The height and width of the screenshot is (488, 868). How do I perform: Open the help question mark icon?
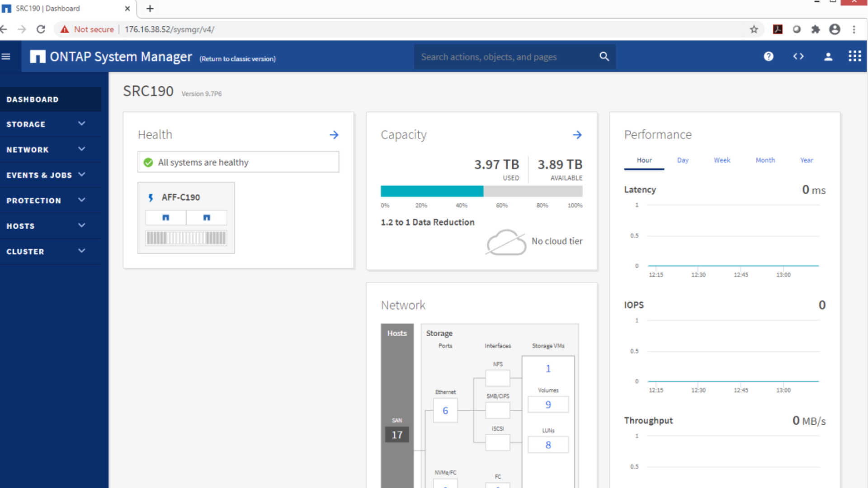coord(769,56)
